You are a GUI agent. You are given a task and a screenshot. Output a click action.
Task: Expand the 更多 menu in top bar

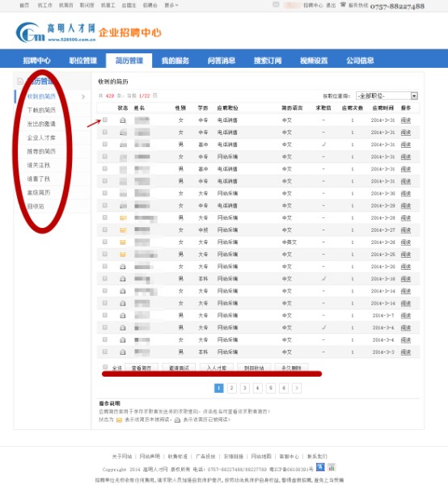coord(171,5)
